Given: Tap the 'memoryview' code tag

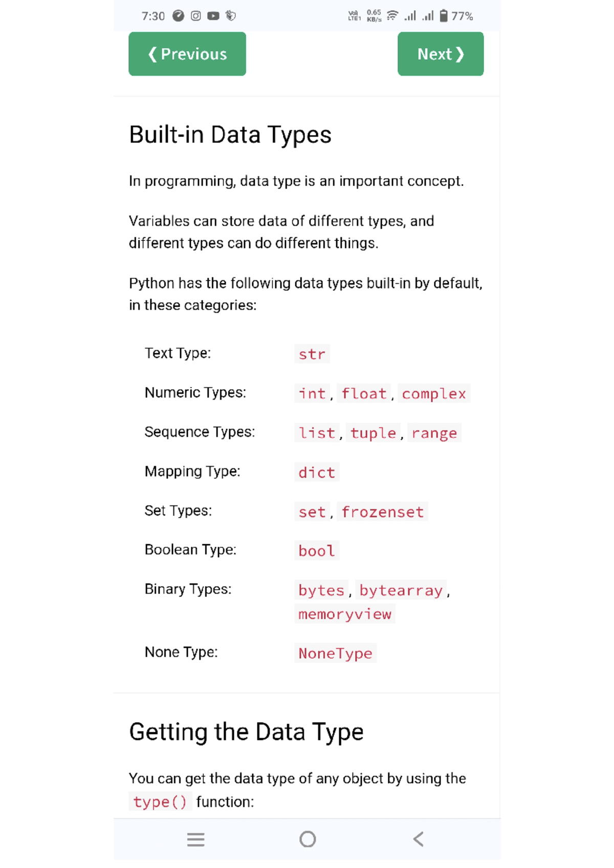Looking at the screenshot, I should coord(345,614).
